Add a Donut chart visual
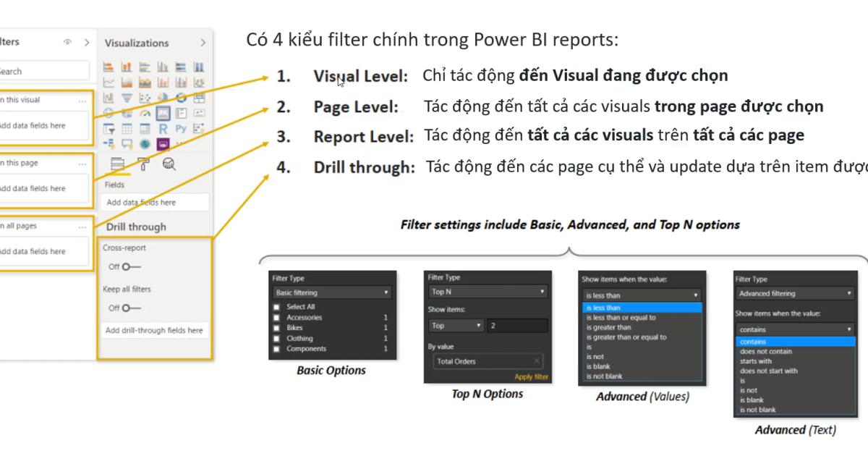Viewport: 868px width, 456px height. pyautogui.click(x=181, y=98)
